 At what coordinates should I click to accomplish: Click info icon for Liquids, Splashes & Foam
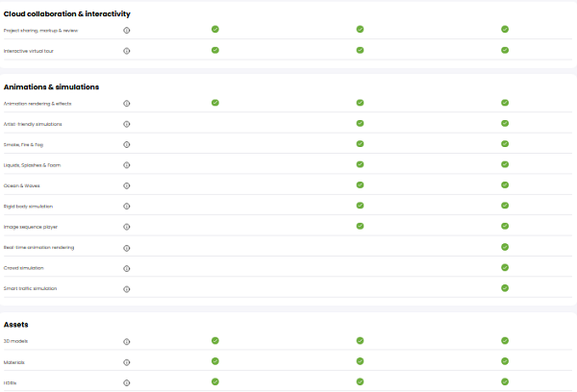(x=127, y=165)
